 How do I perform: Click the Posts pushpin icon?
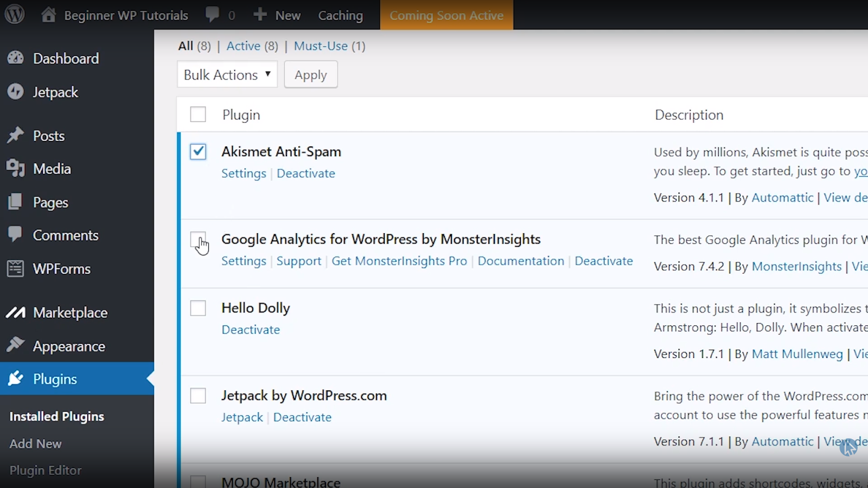[x=16, y=136]
